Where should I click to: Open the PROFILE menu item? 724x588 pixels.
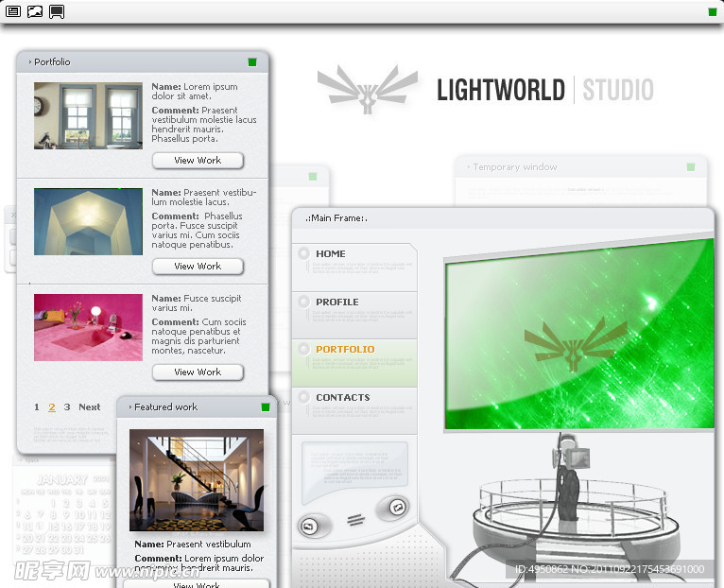(354, 315)
